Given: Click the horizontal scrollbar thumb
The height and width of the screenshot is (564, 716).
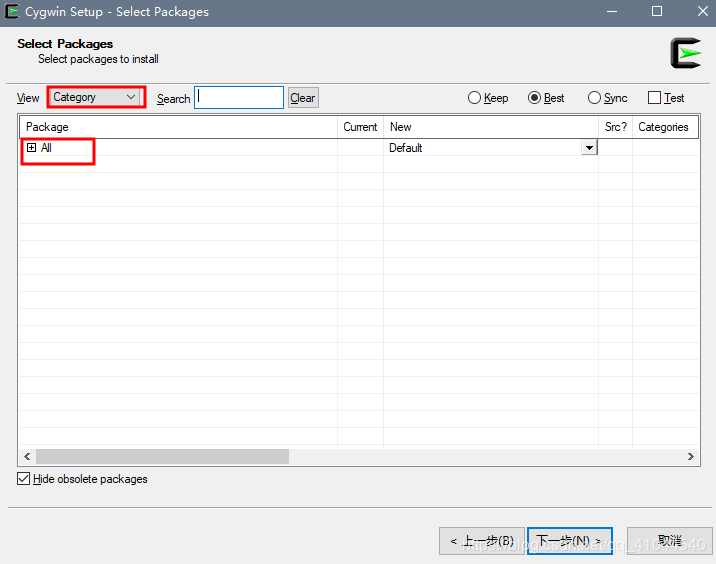Looking at the screenshot, I should coord(162,456).
